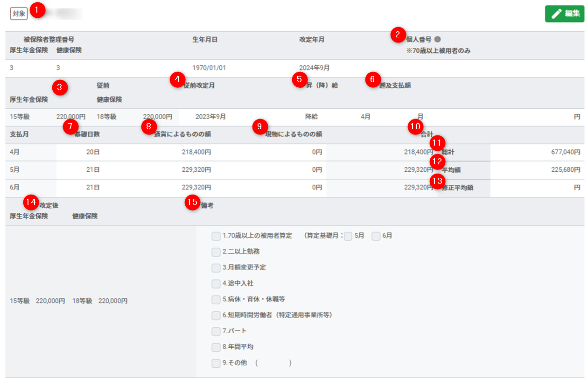
Task: Click the 総計 value 677,040円
Action: (566, 152)
